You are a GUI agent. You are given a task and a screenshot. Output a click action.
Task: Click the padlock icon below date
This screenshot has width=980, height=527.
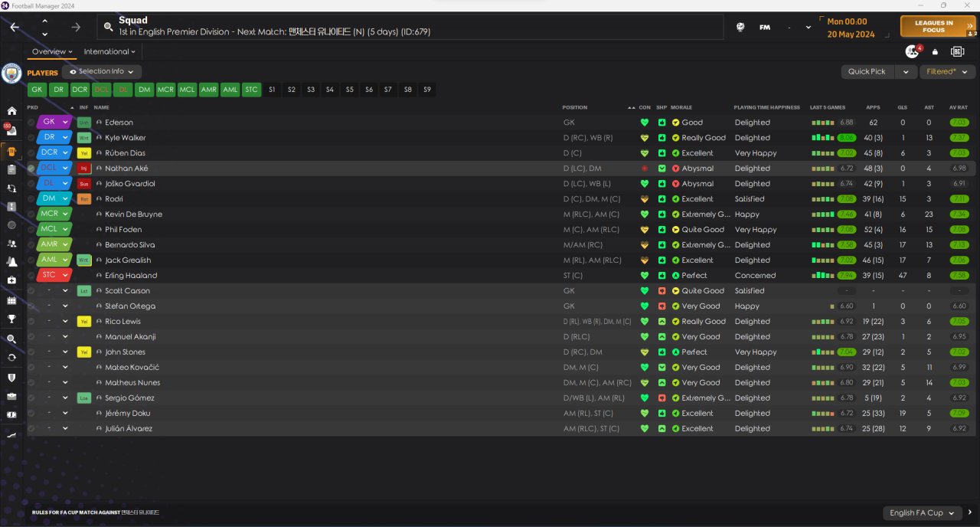(x=935, y=52)
